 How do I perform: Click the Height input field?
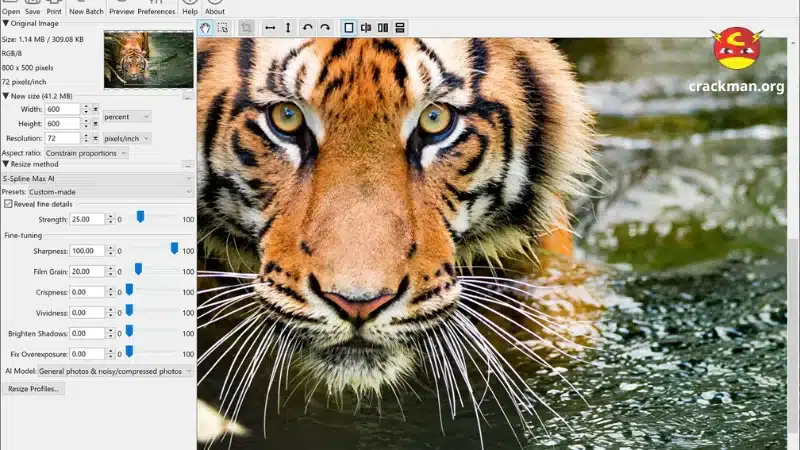tap(62, 123)
